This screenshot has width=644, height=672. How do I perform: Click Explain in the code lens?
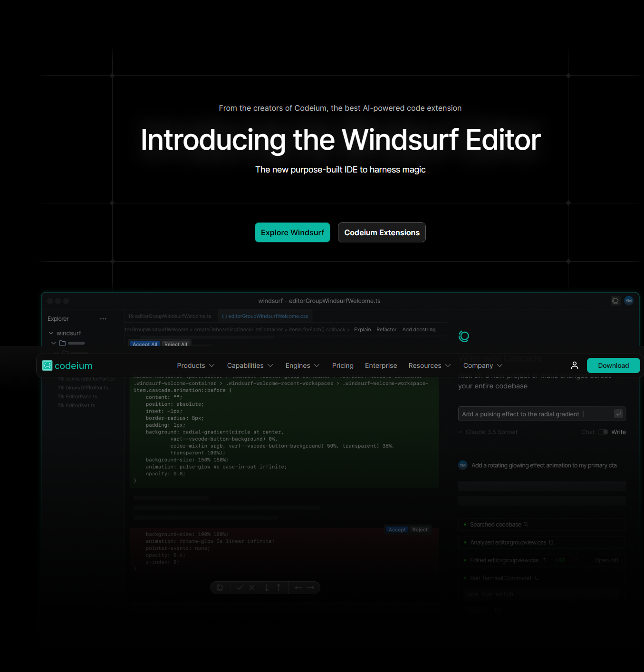pos(362,329)
